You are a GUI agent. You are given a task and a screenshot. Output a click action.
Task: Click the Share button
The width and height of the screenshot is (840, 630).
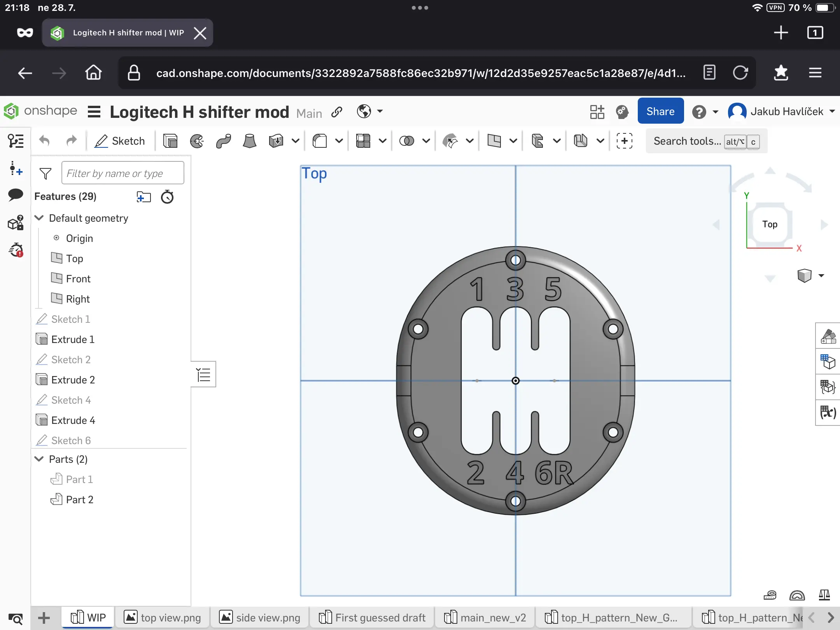(x=660, y=111)
